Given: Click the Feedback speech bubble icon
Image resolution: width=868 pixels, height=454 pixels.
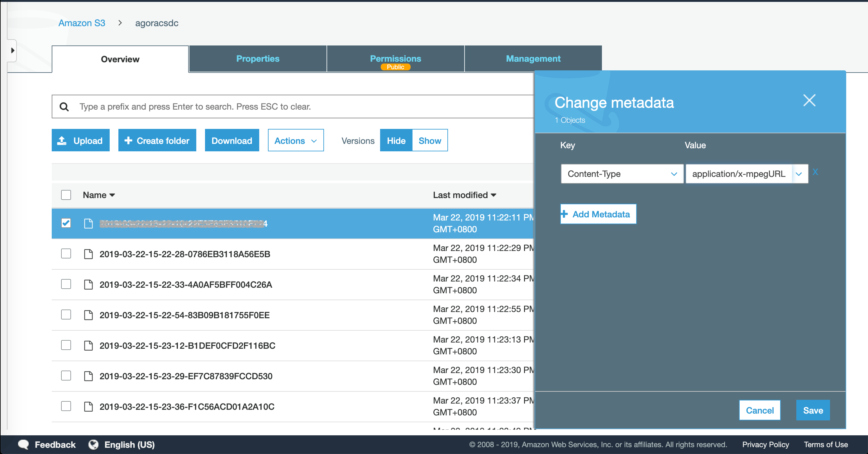Looking at the screenshot, I should click(x=24, y=445).
